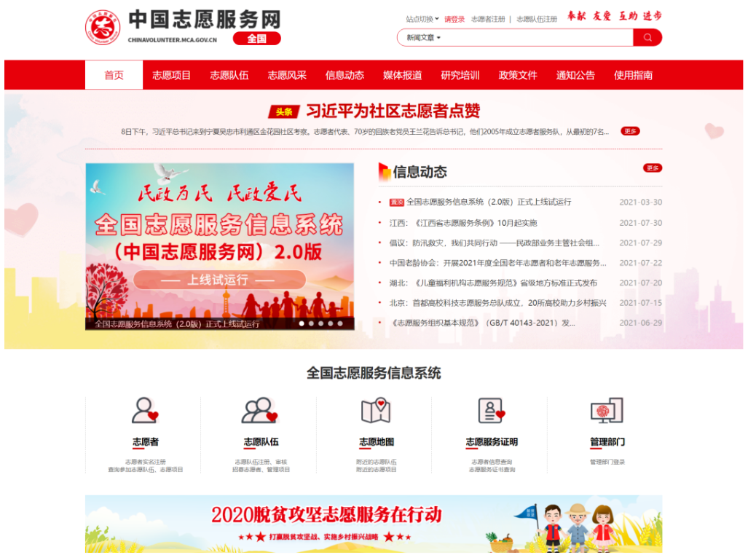Screen dimensions: 756x555
Task: Select the 通知公告 nav item
Action: (575, 75)
